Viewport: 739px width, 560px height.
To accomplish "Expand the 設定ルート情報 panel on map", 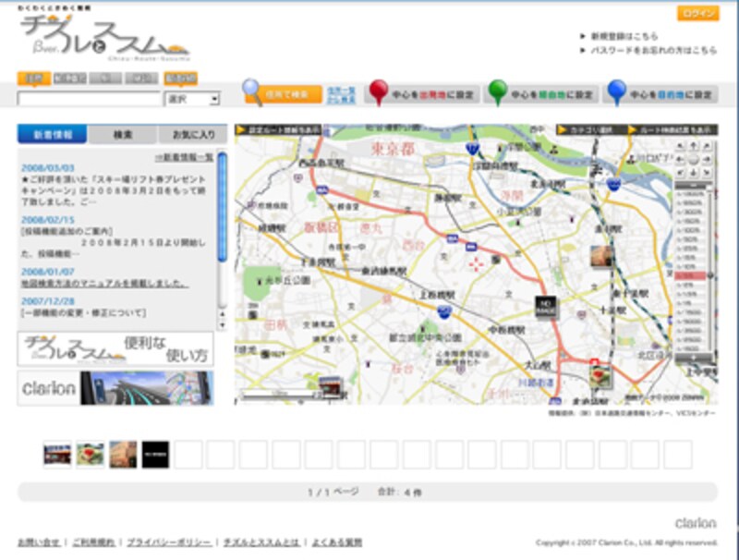I will tap(277, 130).
